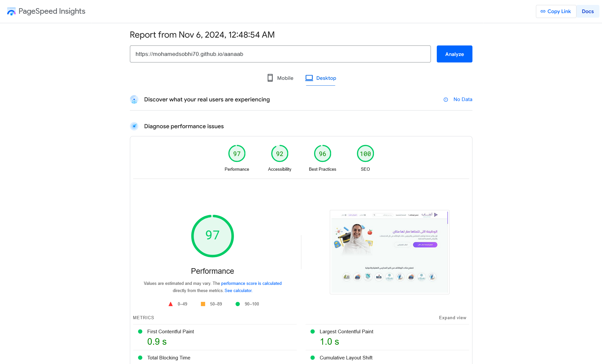This screenshot has width=602, height=364.
Task: Click the desktop laptop icon
Action: tap(309, 78)
